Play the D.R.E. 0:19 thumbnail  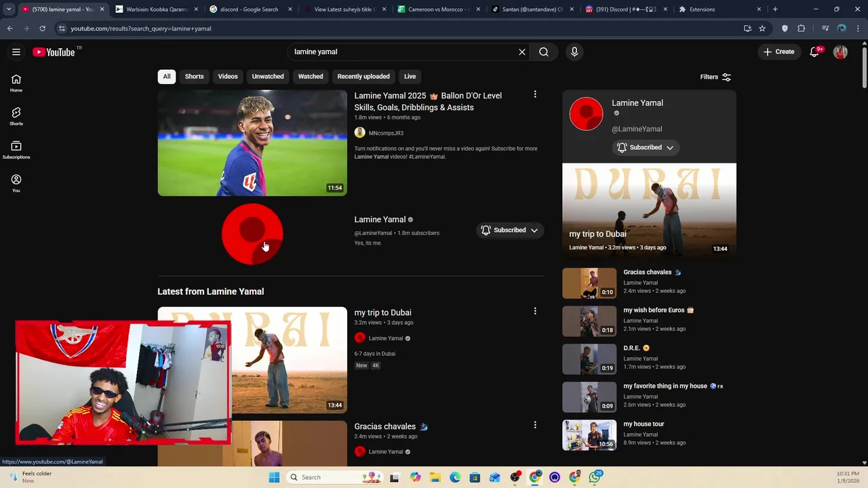point(589,359)
